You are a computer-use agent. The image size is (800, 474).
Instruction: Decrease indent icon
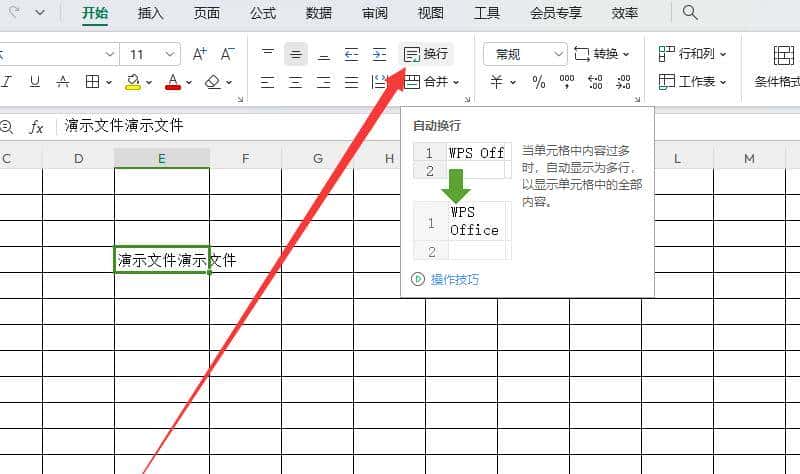(352, 54)
